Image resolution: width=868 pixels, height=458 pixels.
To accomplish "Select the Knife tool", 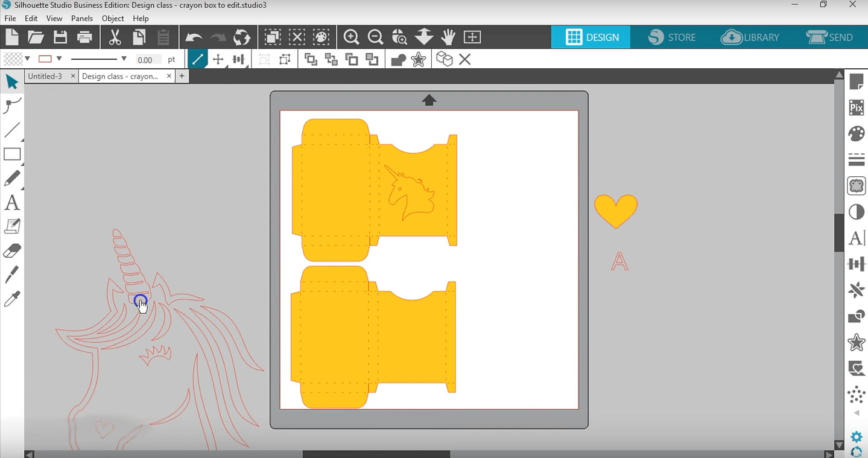I will (x=12, y=275).
